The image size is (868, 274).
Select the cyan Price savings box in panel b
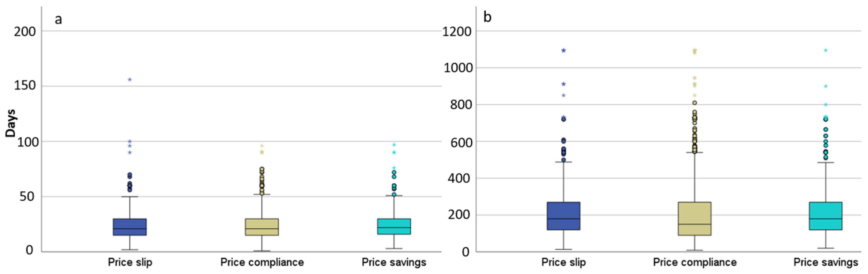(x=825, y=216)
